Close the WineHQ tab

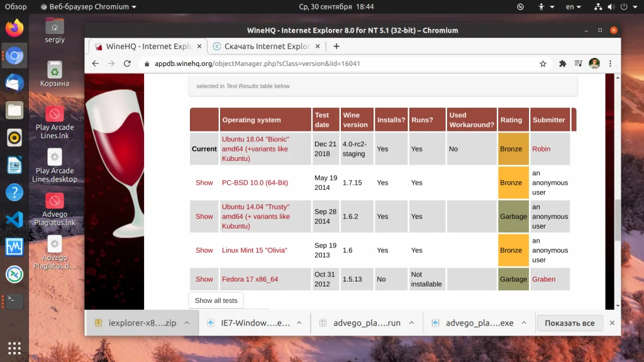(199, 47)
